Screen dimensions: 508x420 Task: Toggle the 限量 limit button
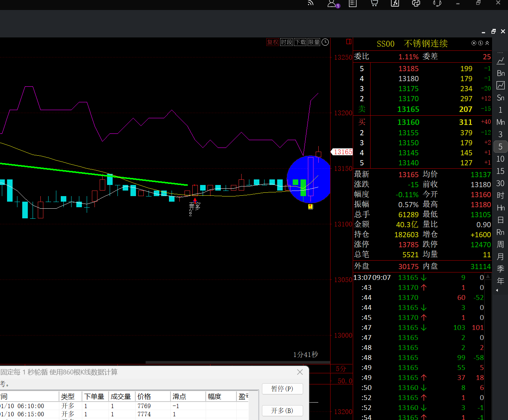[x=314, y=42]
